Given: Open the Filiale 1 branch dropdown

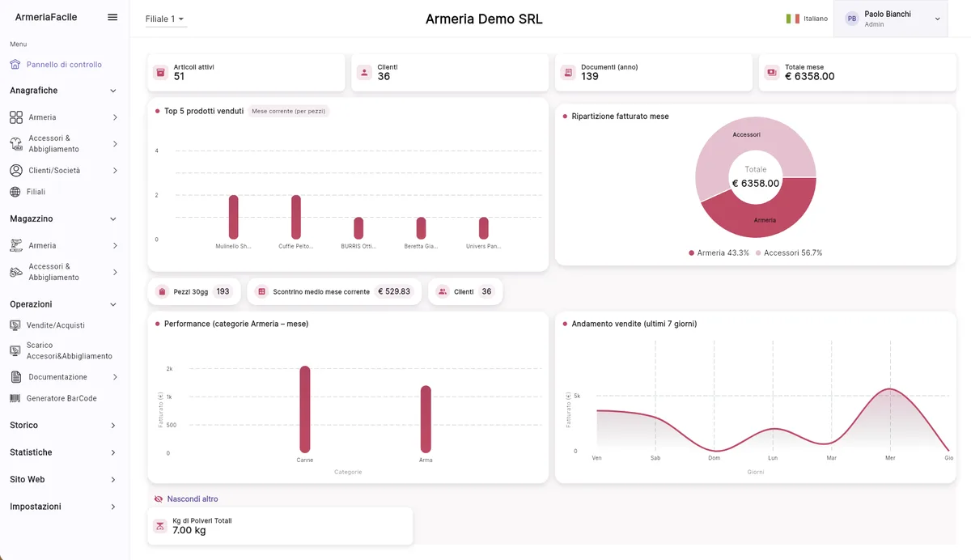Looking at the screenshot, I should pos(165,19).
